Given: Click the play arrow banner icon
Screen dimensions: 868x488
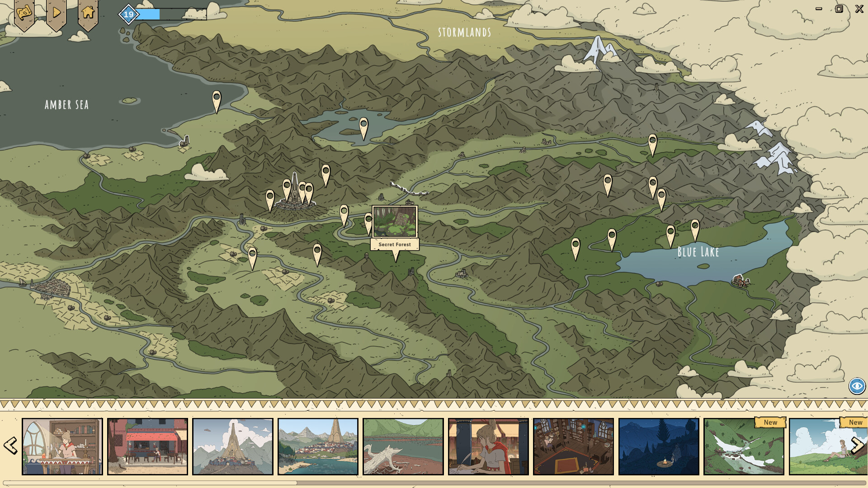Looking at the screenshot, I should click(56, 13).
